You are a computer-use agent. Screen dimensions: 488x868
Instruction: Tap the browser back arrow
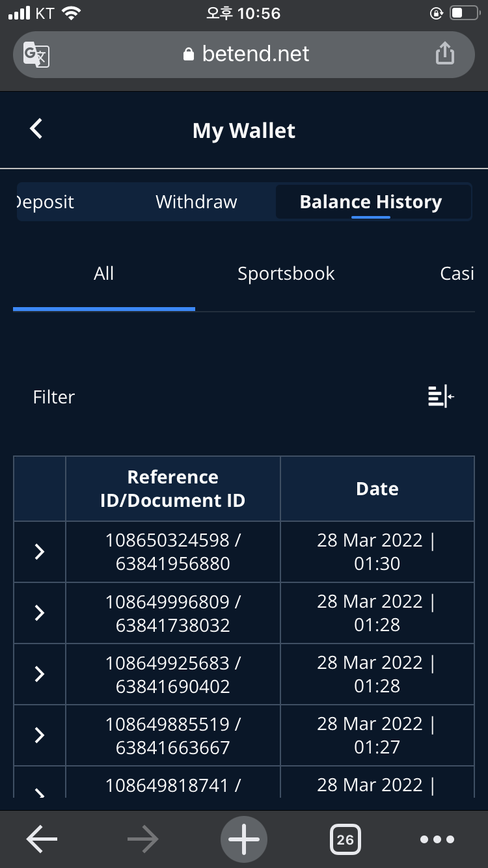pyautogui.click(x=42, y=839)
